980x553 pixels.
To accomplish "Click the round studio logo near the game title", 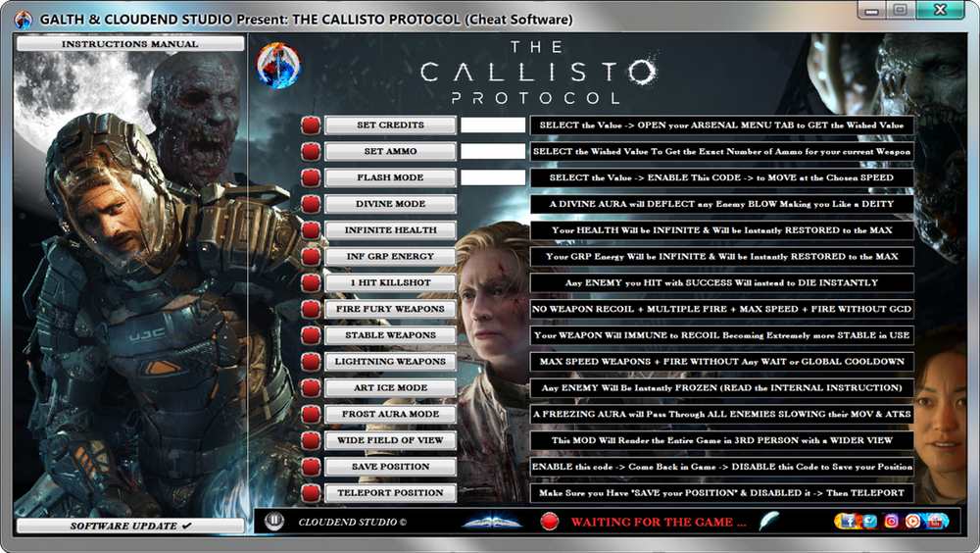I will coord(278,66).
